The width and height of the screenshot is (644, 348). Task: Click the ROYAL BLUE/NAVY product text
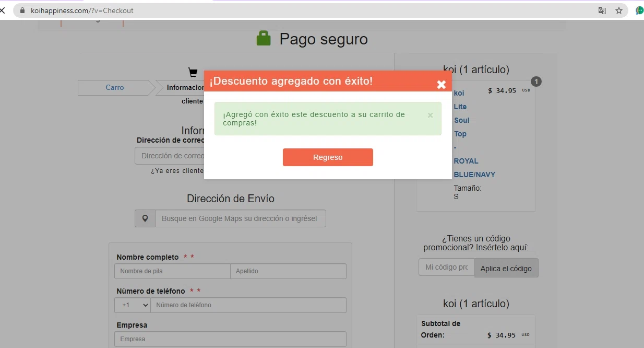(474, 168)
